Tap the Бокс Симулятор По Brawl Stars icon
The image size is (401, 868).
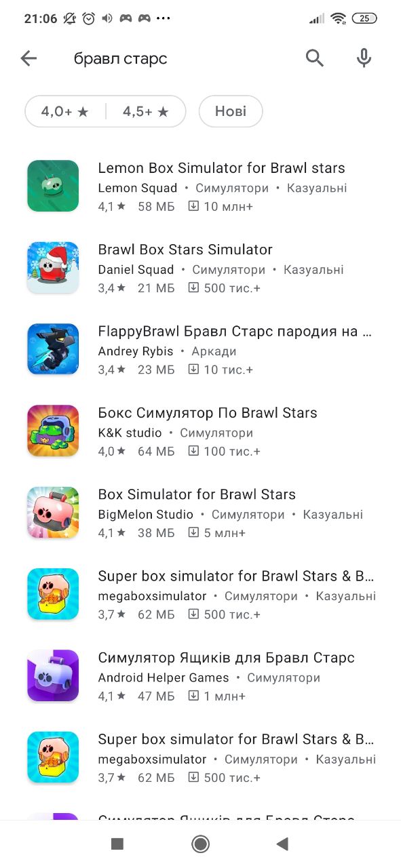[x=53, y=431]
